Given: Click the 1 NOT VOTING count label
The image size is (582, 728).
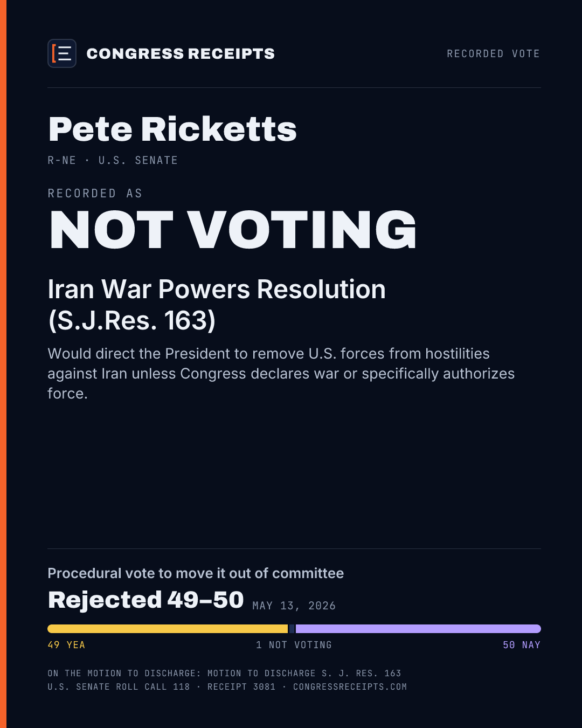Looking at the screenshot, I should [x=294, y=645].
